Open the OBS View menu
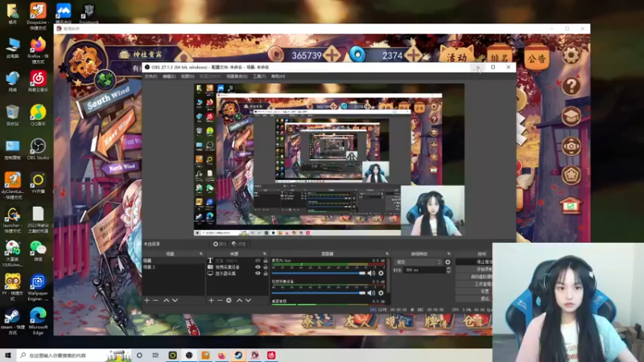The width and height of the screenshot is (644, 362). (x=188, y=76)
